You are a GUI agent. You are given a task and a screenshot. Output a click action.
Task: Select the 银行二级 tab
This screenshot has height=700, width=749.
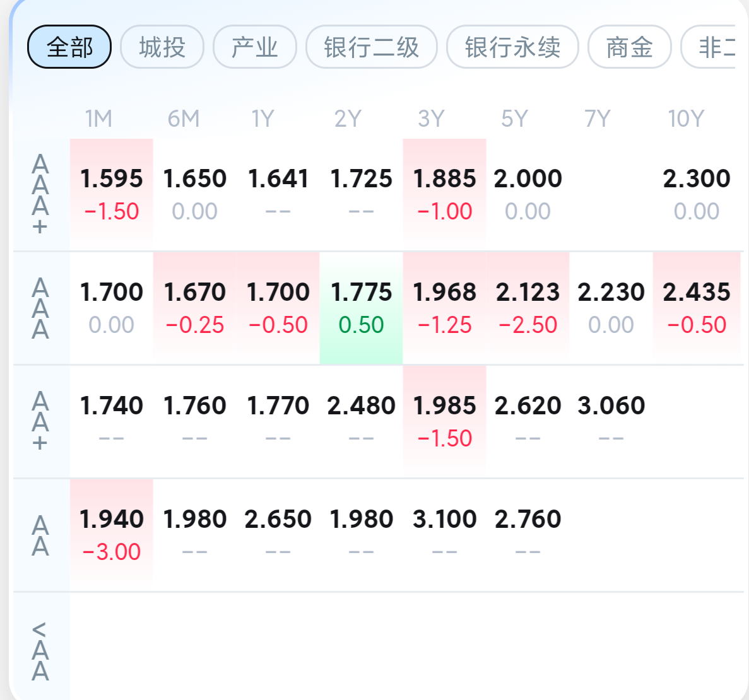click(372, 47)
